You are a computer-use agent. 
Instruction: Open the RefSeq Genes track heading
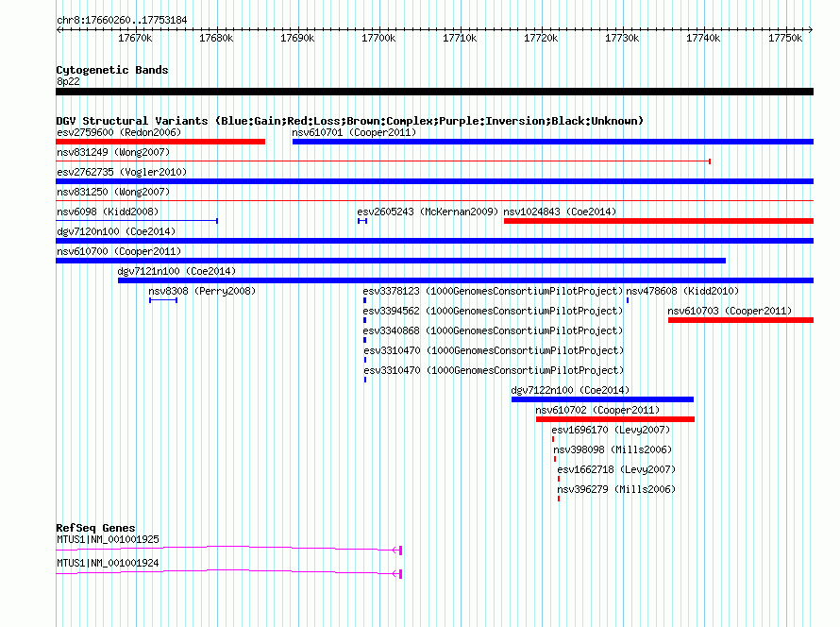(95, 528)
